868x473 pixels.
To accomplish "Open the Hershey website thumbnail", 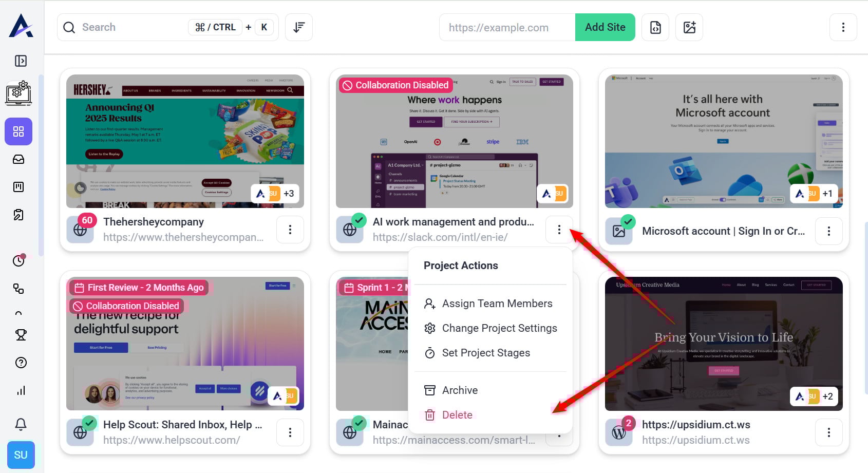I will tap(185, 141).
